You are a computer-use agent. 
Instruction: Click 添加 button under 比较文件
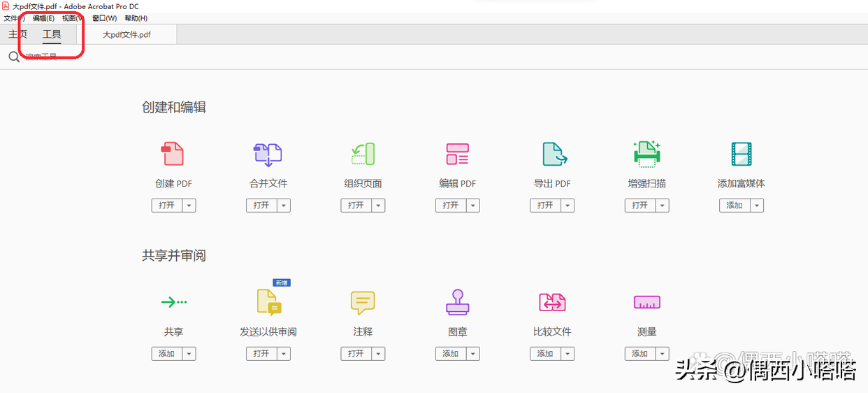click(546, 354)
